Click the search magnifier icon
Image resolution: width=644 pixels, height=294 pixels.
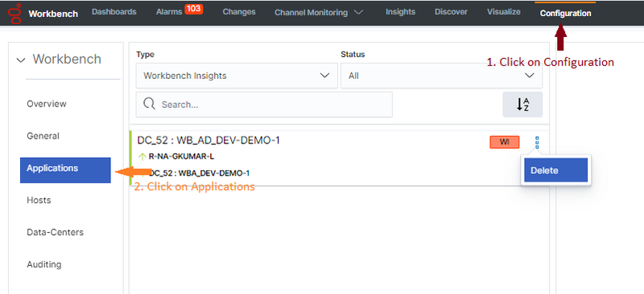point(149,104)
